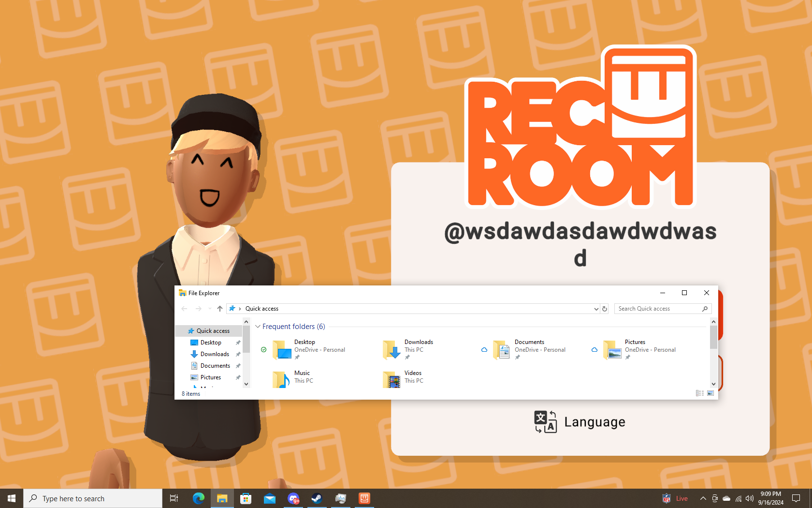
Task: Open the Rec Room taskbar icon
Action: click(364, 498)
